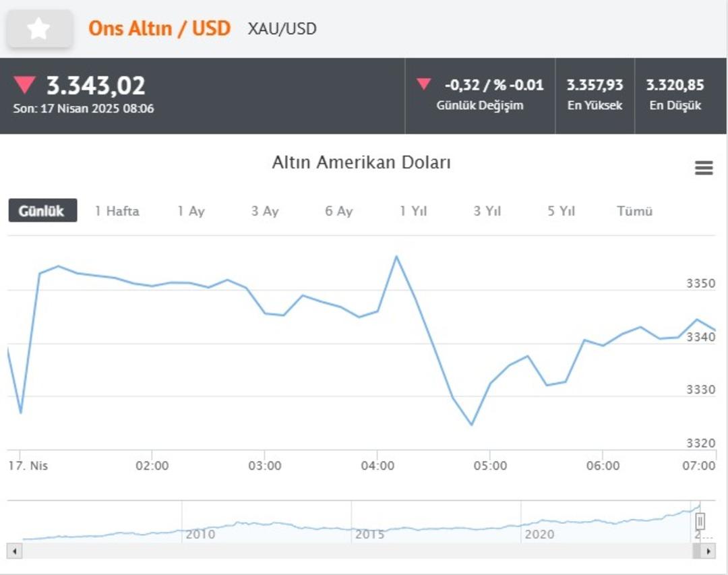Open the chart hamburger menu

704,169
